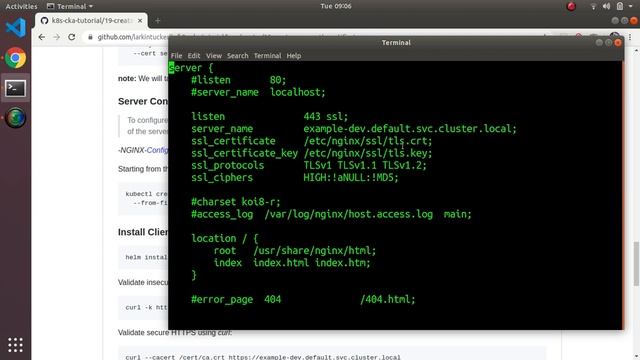The image size is (640, 360).
Task: Open network status icon in top bar
Action: (593, 6)
